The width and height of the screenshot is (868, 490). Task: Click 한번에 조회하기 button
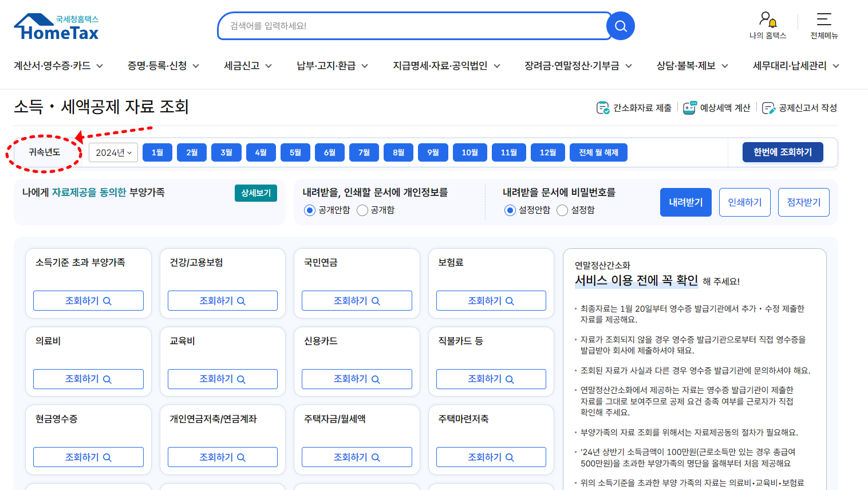[x=783, y=152]
